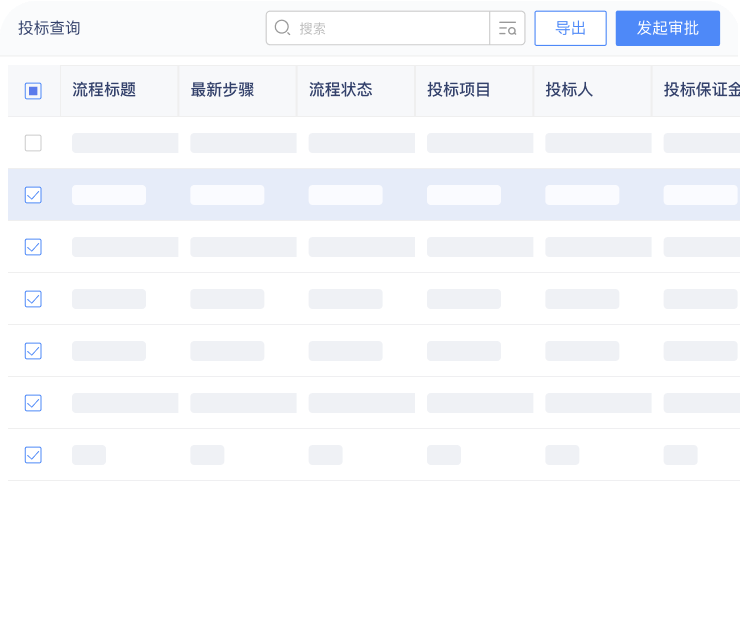Click the 导出 export button
This screenshot has height=640, width=740.
point(570,28)
